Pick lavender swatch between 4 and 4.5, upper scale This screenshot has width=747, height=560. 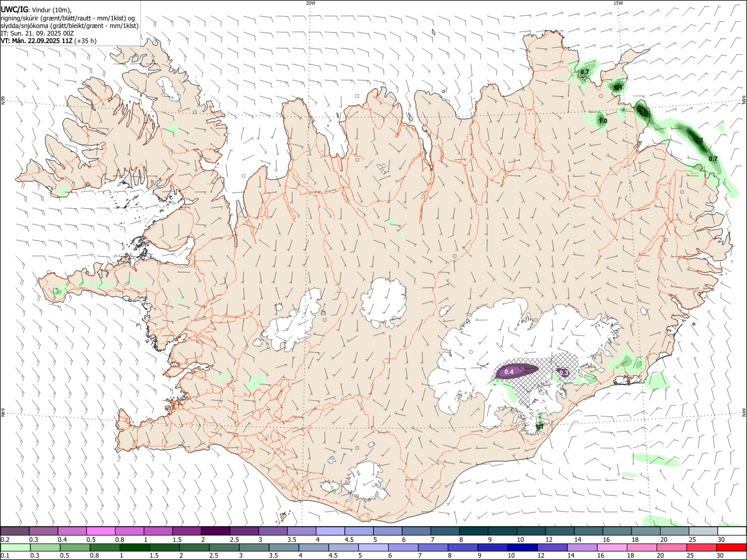coord(330,531)
